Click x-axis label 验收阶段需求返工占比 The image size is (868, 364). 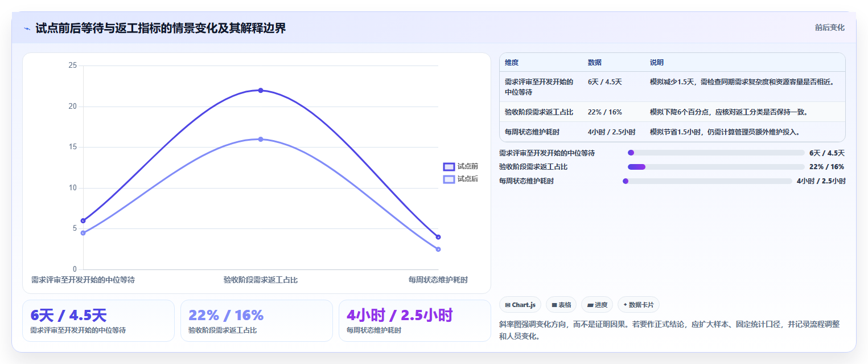[x=261, y=280]
